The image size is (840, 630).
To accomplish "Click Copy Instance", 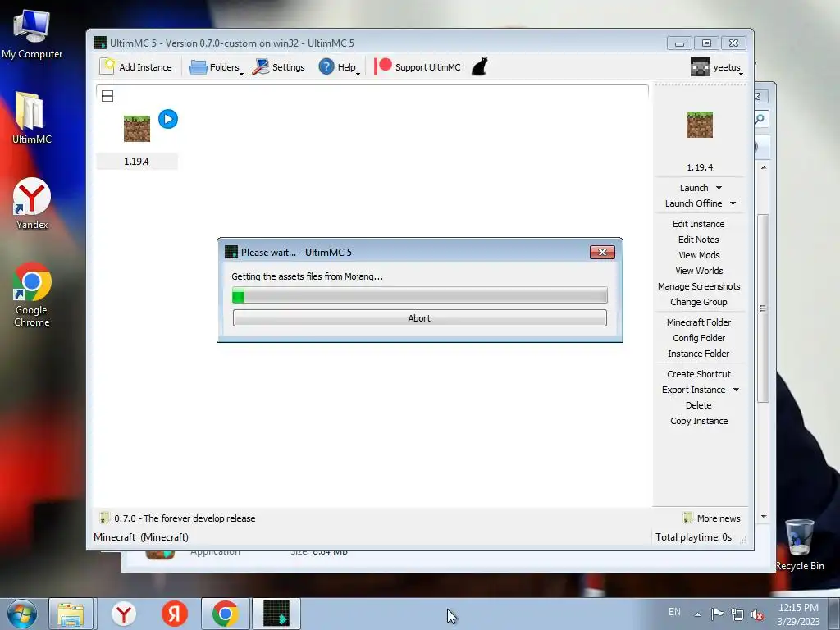I will click(x=699, y=421).
